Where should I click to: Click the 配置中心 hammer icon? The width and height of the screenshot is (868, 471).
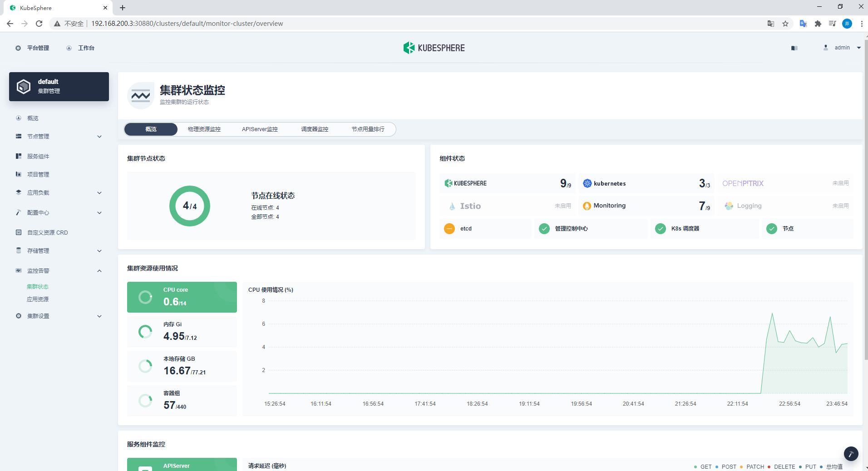(19, 212)
